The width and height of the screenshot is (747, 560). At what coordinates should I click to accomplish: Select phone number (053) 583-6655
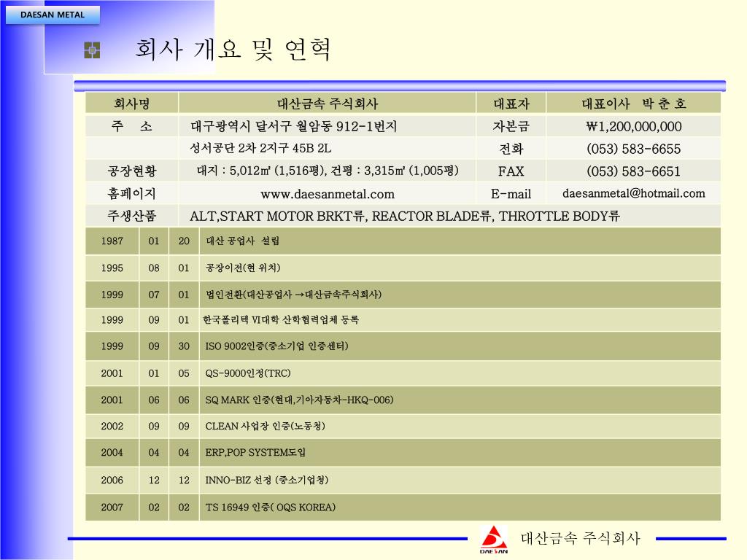coord(634,149)
